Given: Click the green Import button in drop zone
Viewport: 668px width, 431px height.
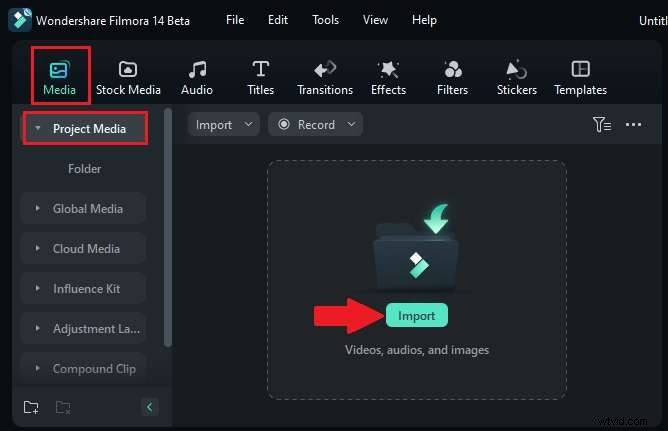Looking at the screenshot, I should [417, 316].
